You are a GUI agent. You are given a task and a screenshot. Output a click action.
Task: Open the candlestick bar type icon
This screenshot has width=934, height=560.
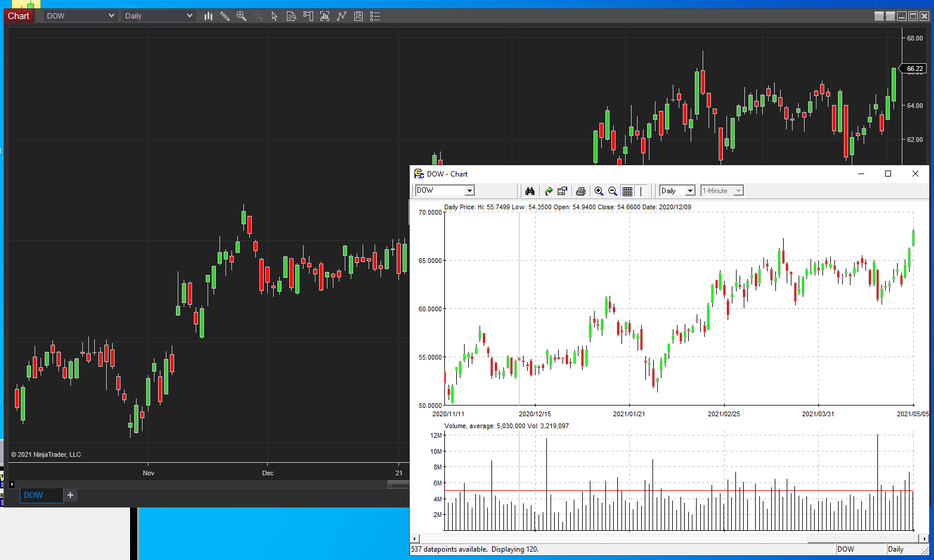point(208,16)
